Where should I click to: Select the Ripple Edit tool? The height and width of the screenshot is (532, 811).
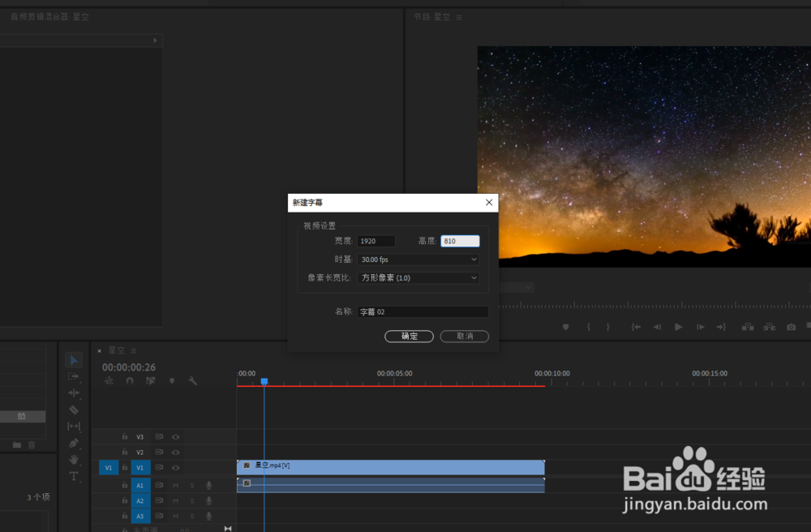click(74, 393)
